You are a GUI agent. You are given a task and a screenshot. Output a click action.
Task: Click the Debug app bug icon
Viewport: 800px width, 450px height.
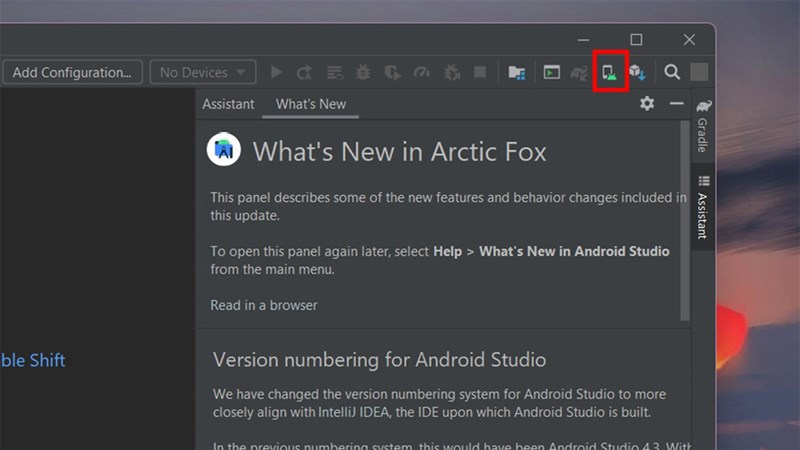(363, 72)
